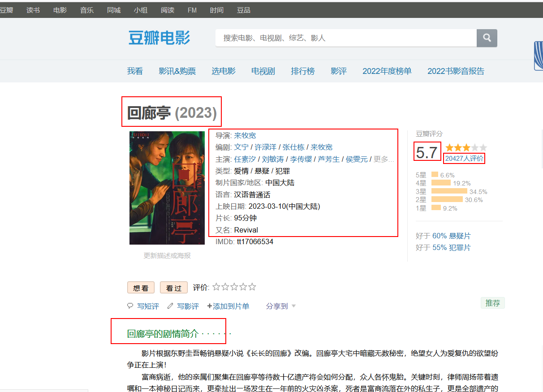Click the 写短评 speech bubble icon
Image resolution: width=543 pixels, height=392 pixels.
130,306
